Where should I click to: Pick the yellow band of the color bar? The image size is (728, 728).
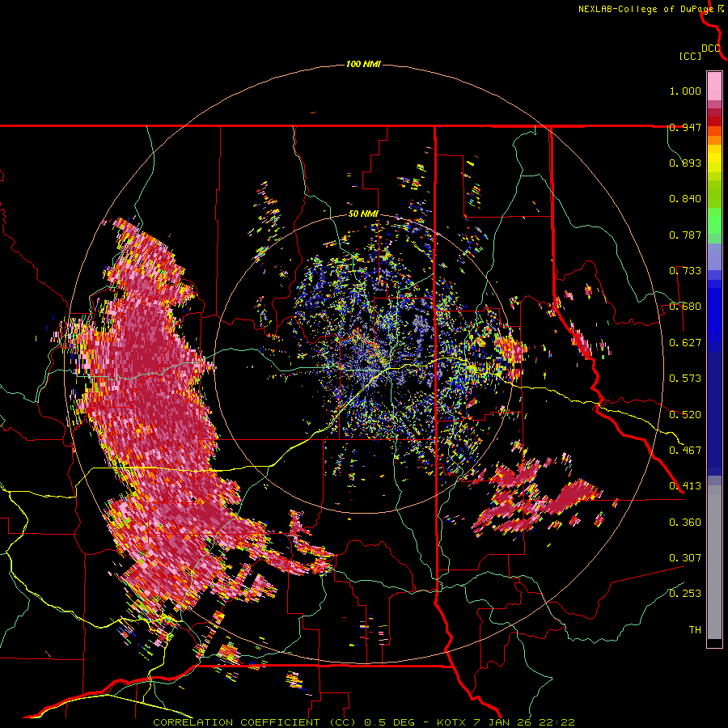click(x=714, y=159)
